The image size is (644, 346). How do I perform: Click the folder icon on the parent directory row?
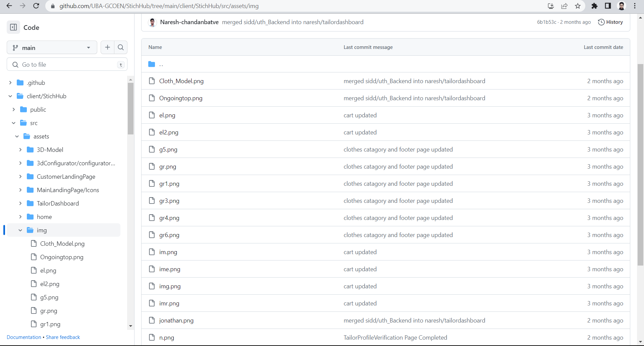pyautogui.click(x=152, y=64)
